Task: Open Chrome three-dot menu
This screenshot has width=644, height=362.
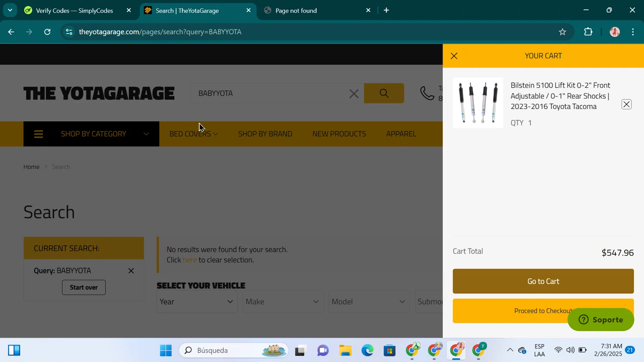Action: pyautogui.click(x=633, y=32)
